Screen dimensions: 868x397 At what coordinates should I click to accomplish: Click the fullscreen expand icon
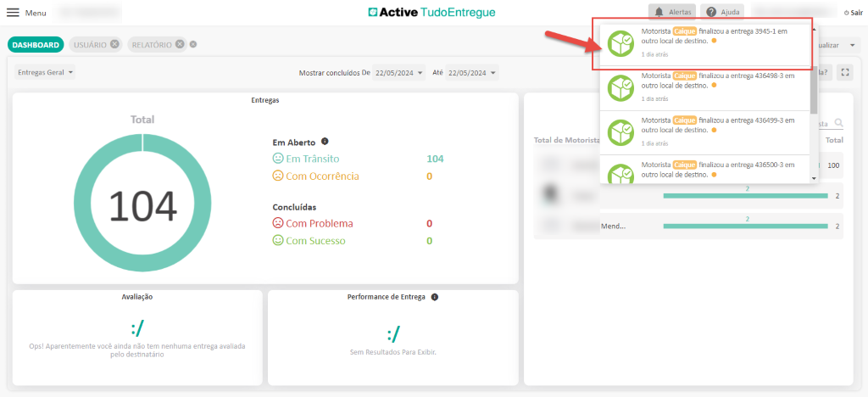845,72
